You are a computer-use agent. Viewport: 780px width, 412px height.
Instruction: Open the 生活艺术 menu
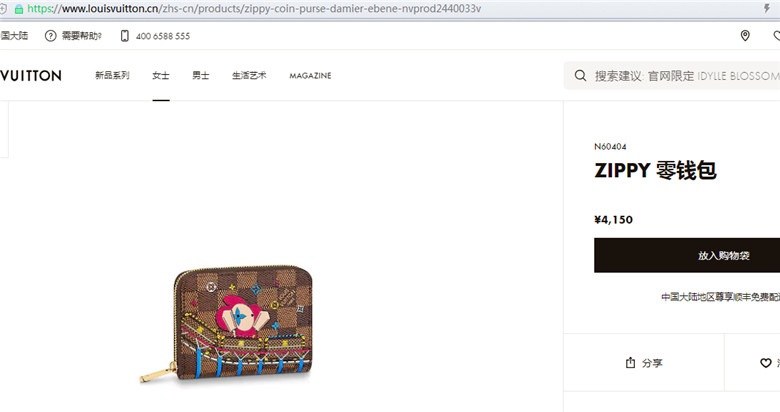pyautogui.click(x=249, y=75)
